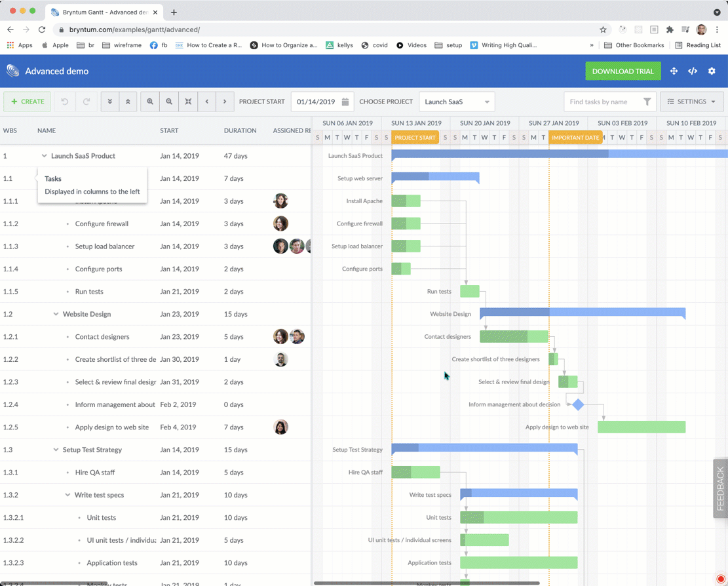Click the Hire QA staff task bar

pyautogui.click(x=415, y=472)
